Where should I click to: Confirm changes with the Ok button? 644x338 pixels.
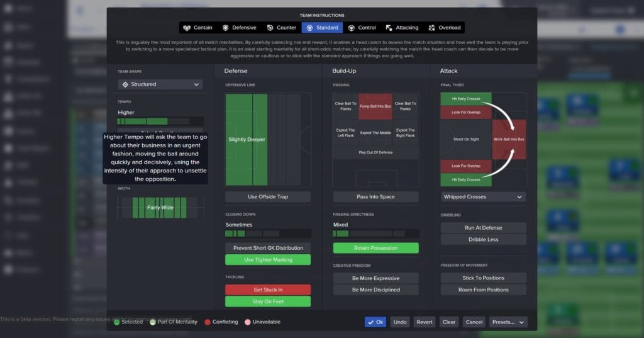coord(375,322)
